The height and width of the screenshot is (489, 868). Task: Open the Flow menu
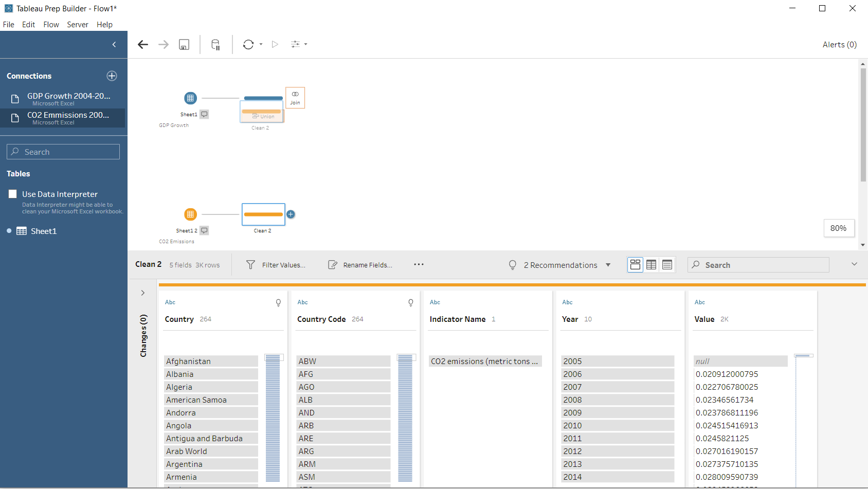[51, 25]
